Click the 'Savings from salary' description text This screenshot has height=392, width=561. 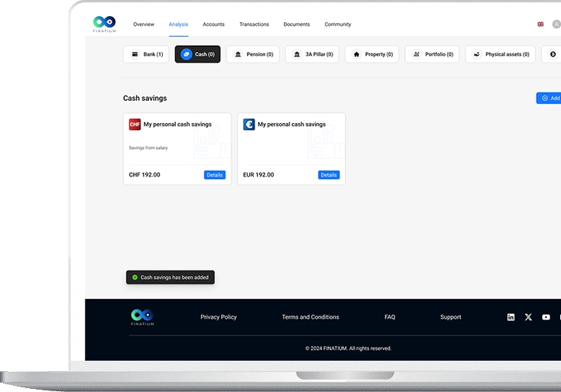(x=148, y=147)
